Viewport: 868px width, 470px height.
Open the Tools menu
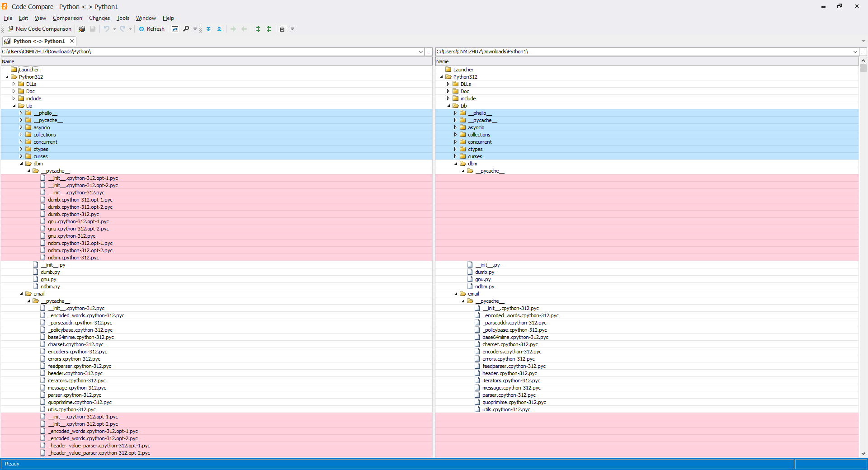(123, 18)
